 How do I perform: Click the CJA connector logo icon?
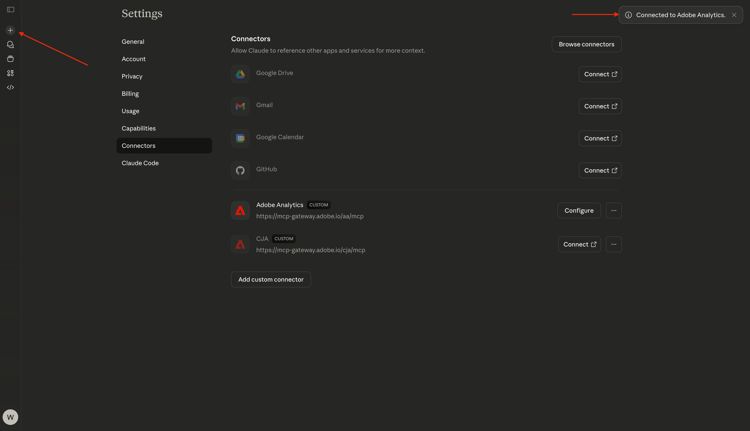[x=240, y=244]
